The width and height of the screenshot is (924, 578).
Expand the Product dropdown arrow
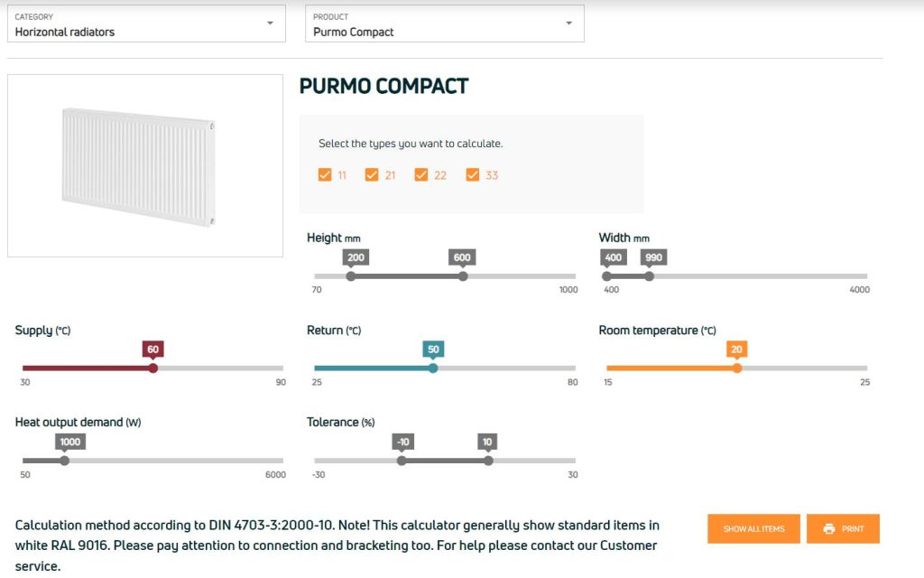[568, 23]
